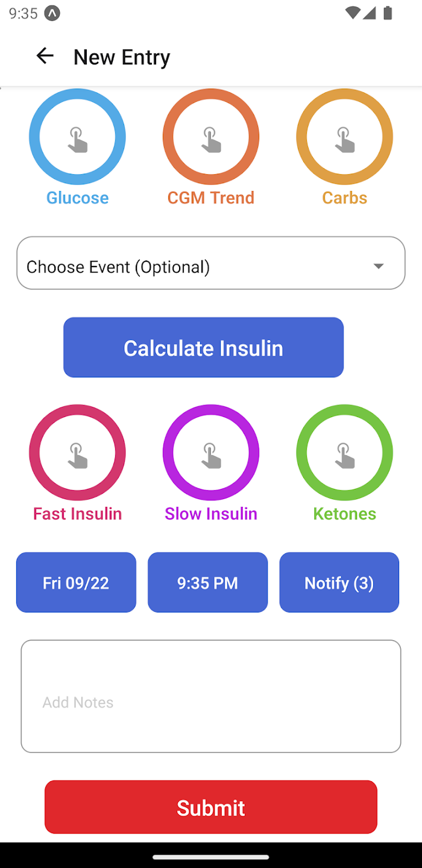The width and height of the screenshot is (422, 868).
Task: Tap the orange CGM Trend circle
Action: pos(211,137)
